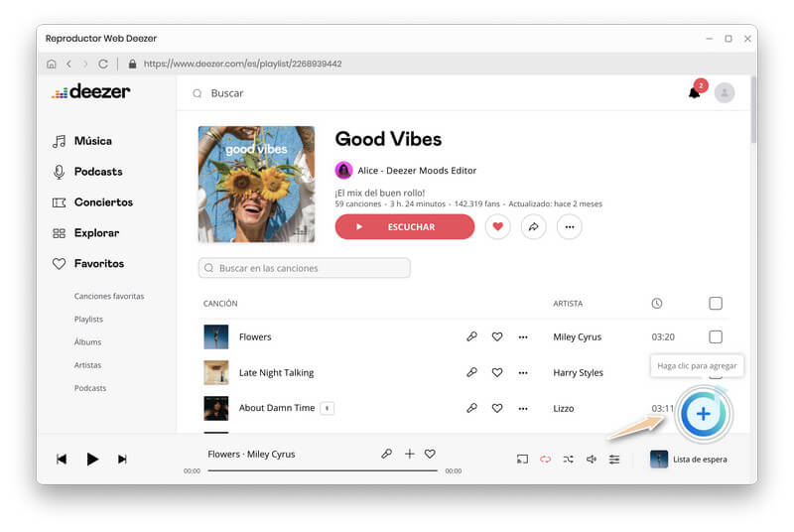The image size is (794, 532).
Task: Click the ESCUCHAR play button
Action: [405, 226]
